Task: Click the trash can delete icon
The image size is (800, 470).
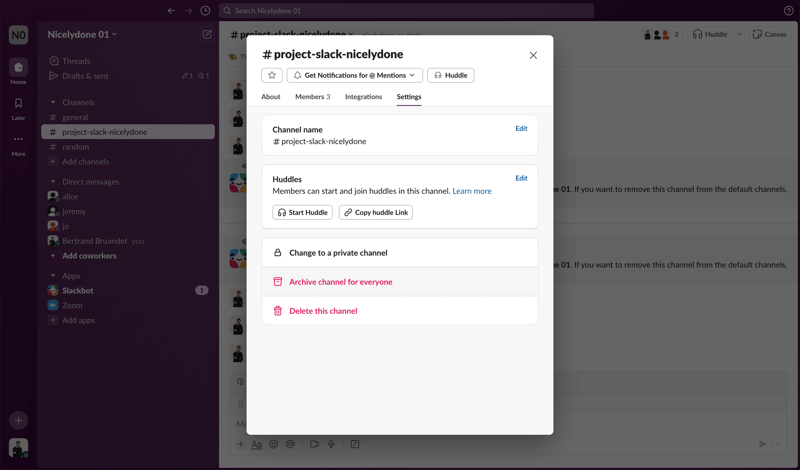Action: tap(278, 311)
